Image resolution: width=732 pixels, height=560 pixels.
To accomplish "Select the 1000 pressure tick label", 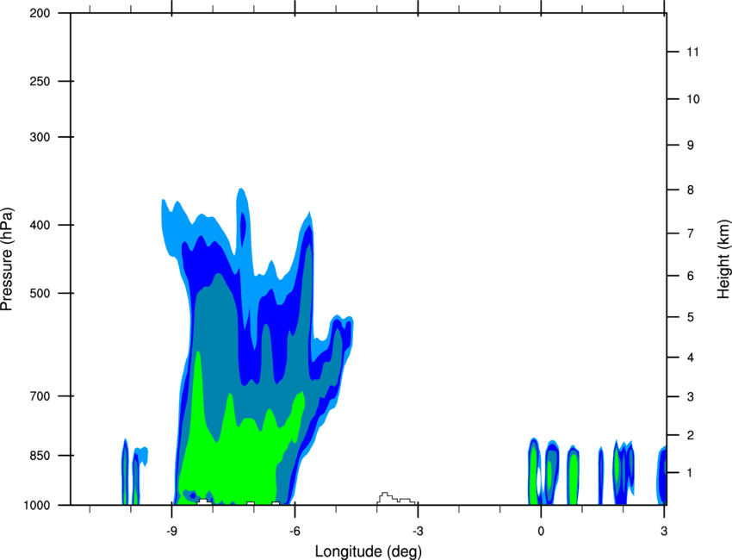I will [37, 506].
